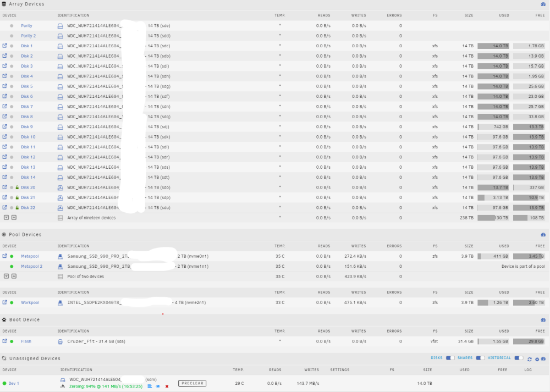The height and width of the screenshot is (392, 550).
Task: Click the lock icon on Disk 21
Action: point(17,197)
